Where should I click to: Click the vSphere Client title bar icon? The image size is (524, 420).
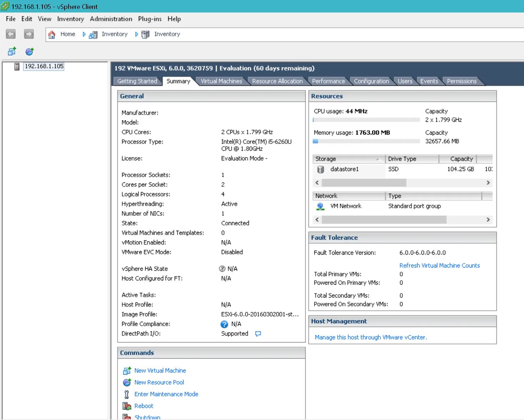5,6
